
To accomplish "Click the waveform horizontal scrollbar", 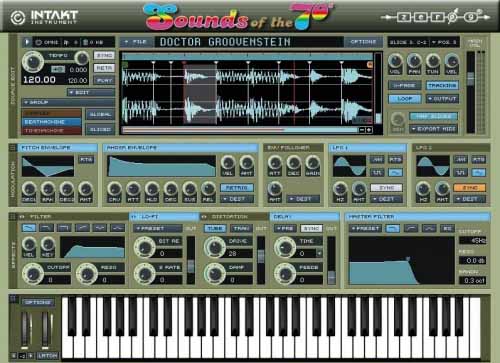I will [240, 130].
